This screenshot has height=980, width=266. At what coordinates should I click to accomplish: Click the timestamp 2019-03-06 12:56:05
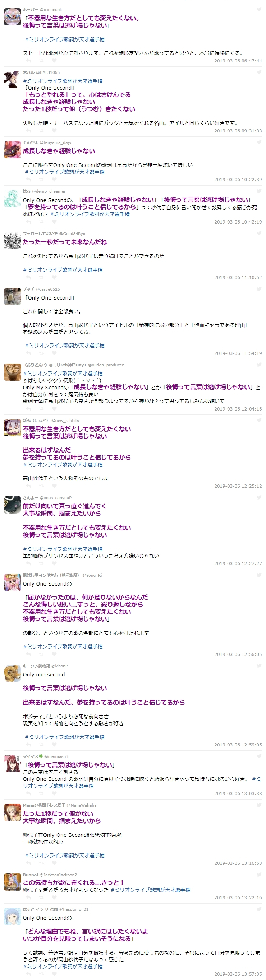point(238,654)
